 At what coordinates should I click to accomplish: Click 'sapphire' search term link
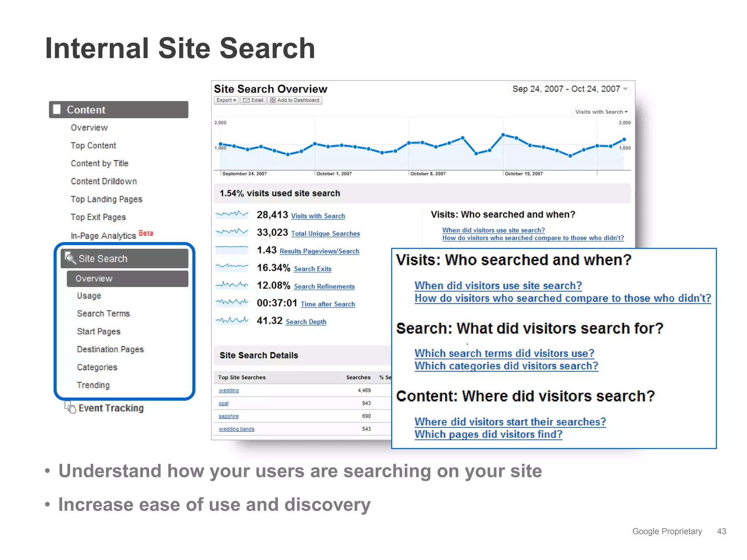[x=229, y=416]
